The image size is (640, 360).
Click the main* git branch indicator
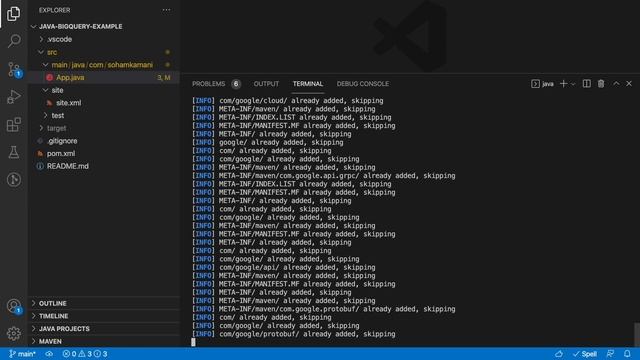click(22, 354)
